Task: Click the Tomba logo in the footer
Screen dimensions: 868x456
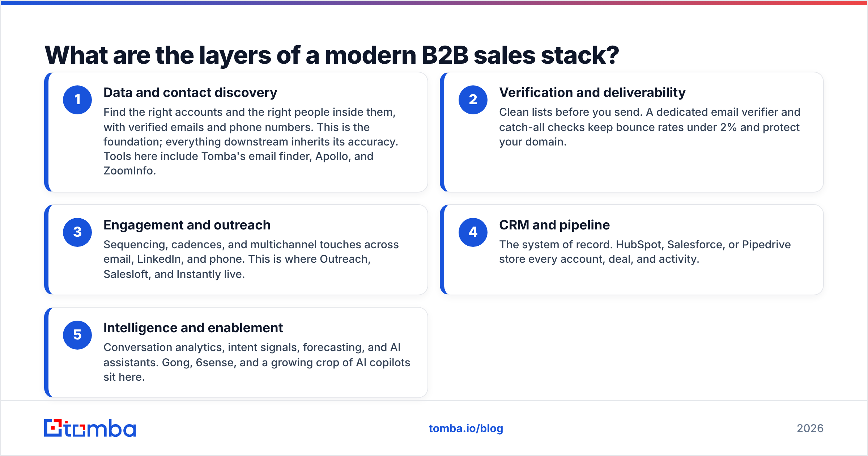Action: (90, 428)
